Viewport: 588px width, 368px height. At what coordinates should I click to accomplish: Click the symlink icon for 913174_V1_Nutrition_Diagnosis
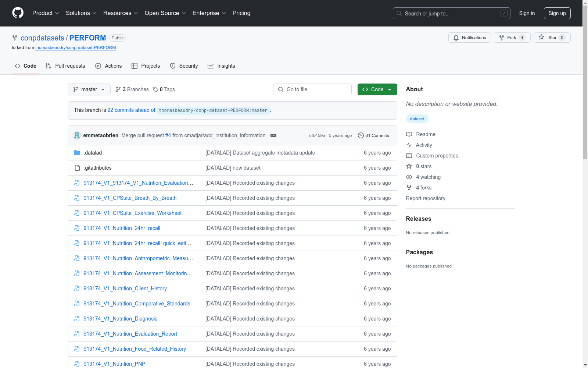click(77, 319)
